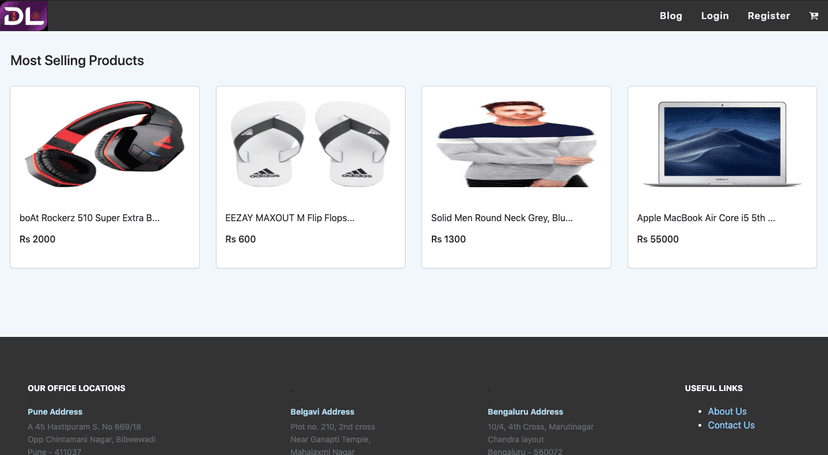This screenshot has height=455, width=828.
Task: Click EEZAY MAXOUT M Flip Flops title
Action: coord(290,217)
